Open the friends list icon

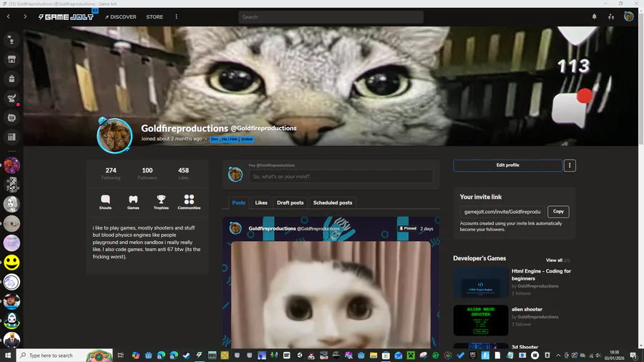(x=611, y=17)
